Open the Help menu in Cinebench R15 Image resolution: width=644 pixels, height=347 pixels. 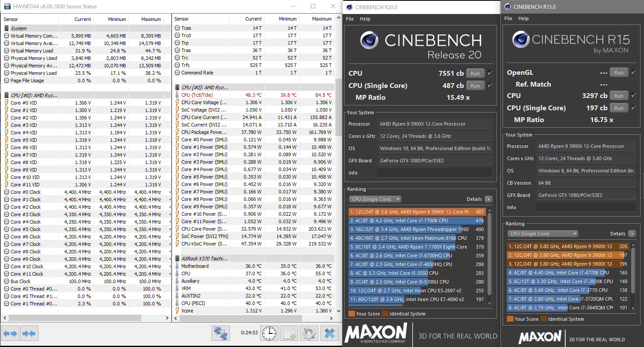click(524, 18)
